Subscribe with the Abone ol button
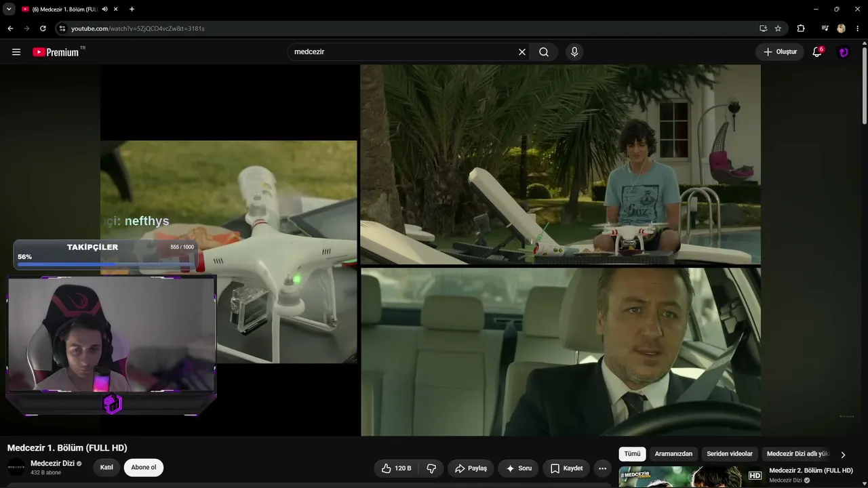Image resolution: width=868 pixels, height=488 pixels. 144,468
